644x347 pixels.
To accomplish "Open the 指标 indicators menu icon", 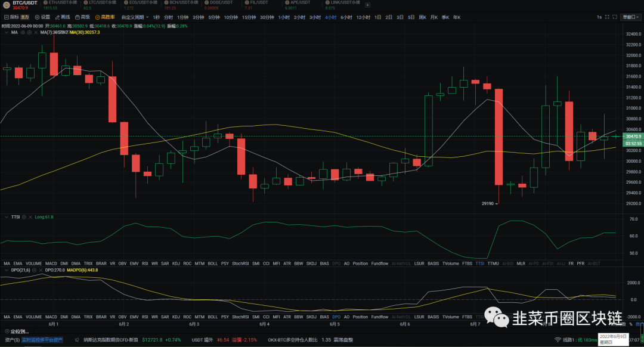I will pos(6,17).
